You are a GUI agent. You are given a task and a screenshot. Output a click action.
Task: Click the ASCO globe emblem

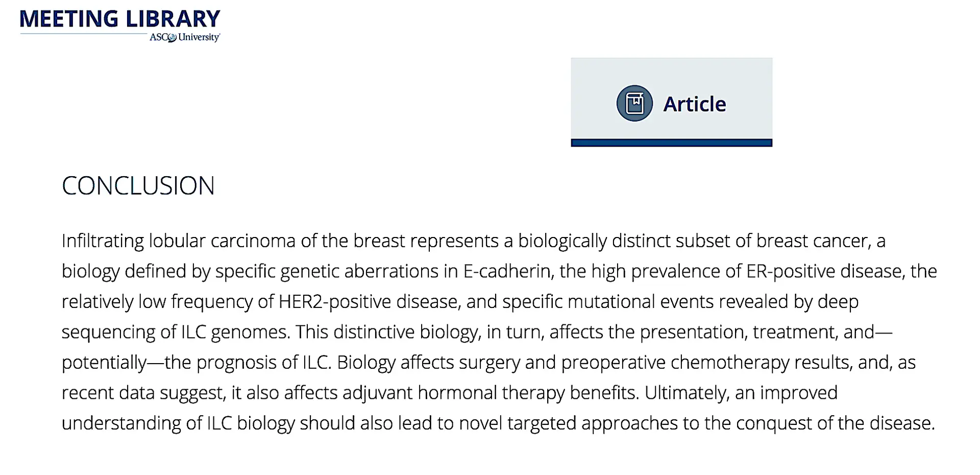(x=173, y=38)
